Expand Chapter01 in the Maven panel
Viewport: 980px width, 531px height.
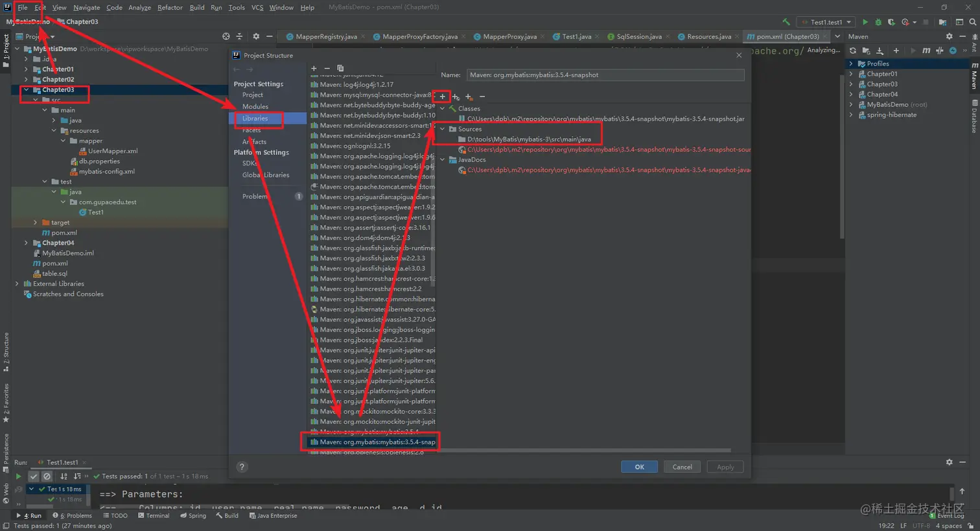click(x=851, y=74)
